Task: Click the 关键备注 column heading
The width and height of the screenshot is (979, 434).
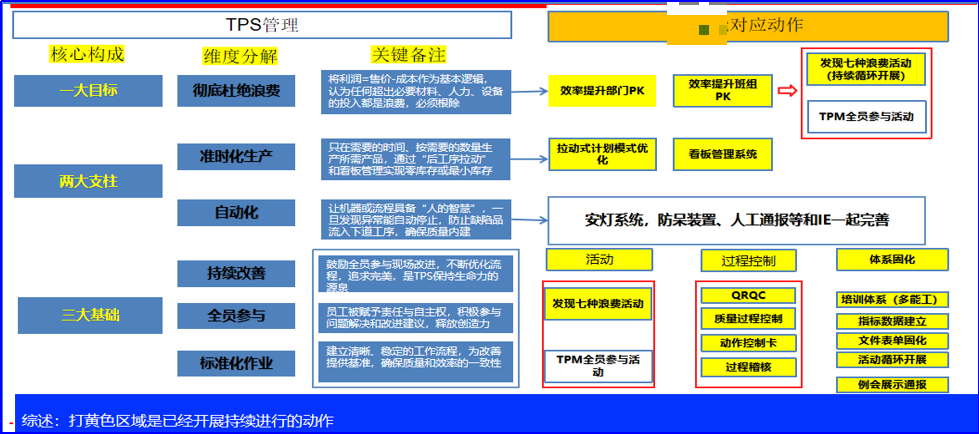Action: coord(409,54)
